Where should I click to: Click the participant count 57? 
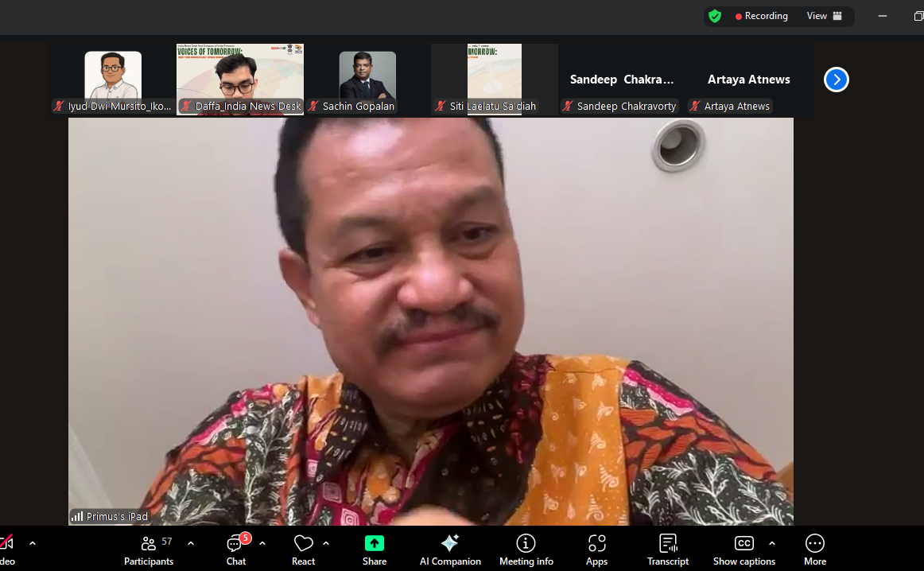pyautogui.click(x=167, y=541)
